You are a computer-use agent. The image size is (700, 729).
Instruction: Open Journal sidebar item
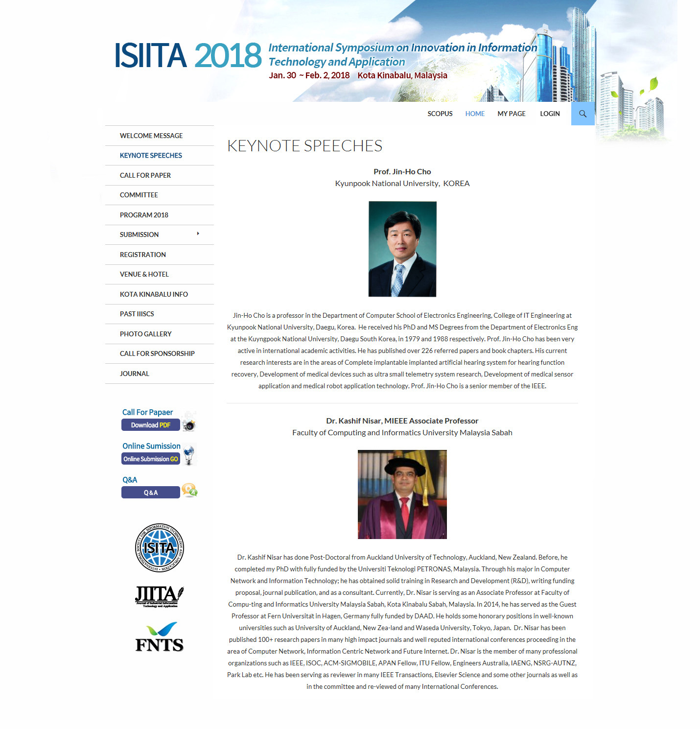160,374
